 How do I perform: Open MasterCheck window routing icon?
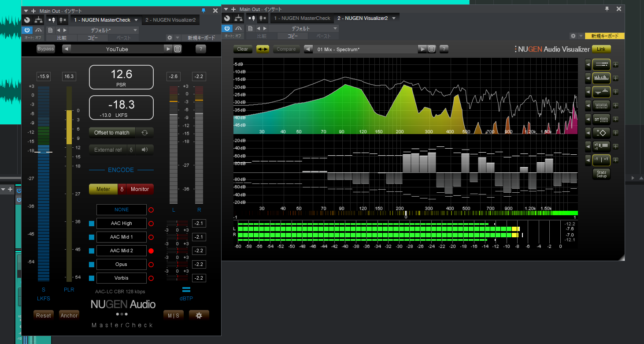[x=39, y=20]
